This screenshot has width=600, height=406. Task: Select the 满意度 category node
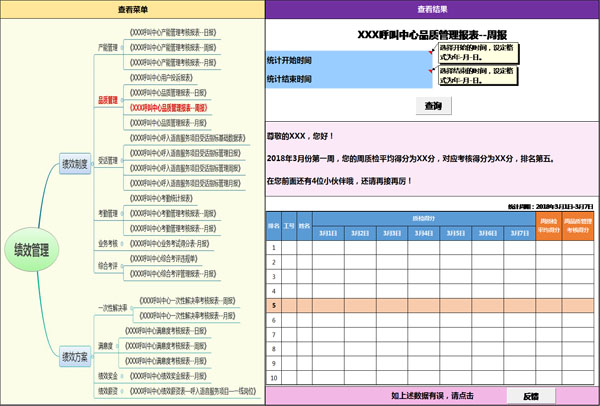tap(105, 346)
